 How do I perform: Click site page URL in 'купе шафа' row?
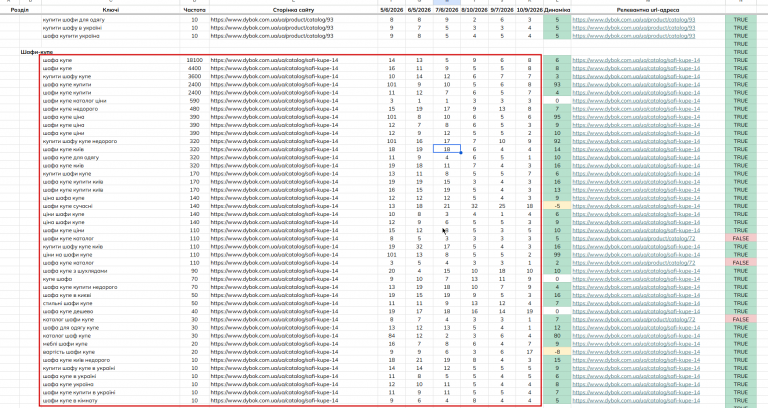point(274,279)
